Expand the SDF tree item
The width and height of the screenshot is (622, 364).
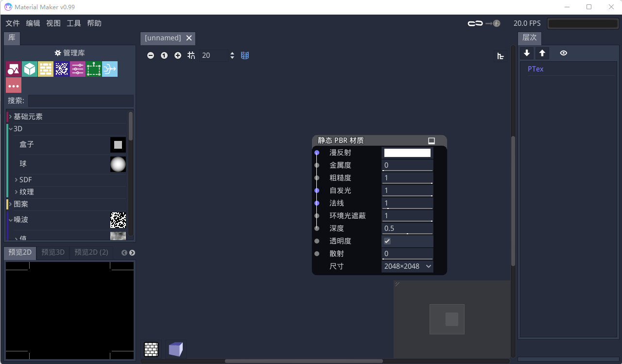[16, 180]
